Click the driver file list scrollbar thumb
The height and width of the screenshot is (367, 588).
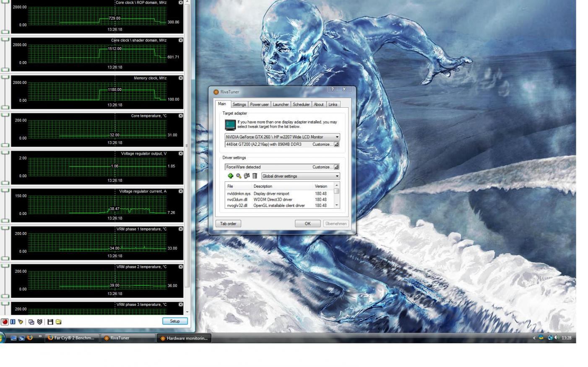337,191
